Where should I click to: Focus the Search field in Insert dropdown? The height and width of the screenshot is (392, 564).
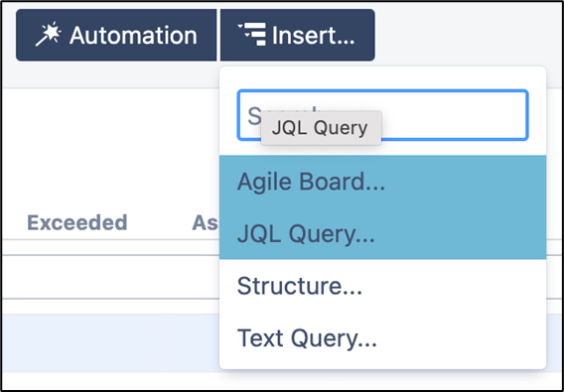pos(382,115)
